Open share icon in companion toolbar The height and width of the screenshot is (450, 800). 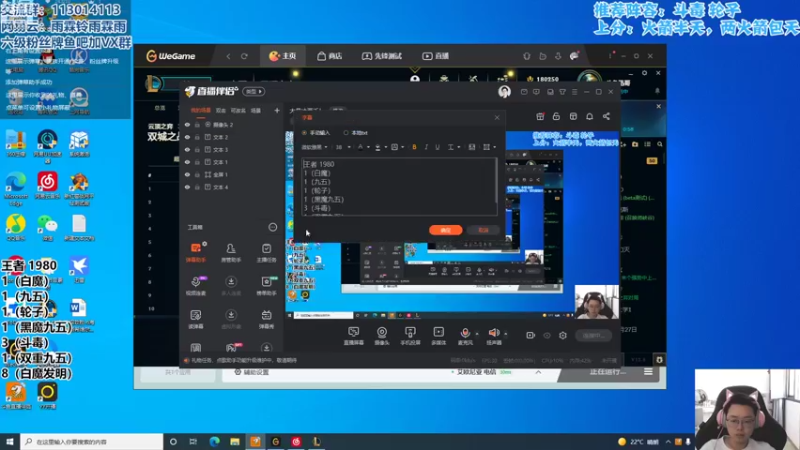(x=606, y=116)
